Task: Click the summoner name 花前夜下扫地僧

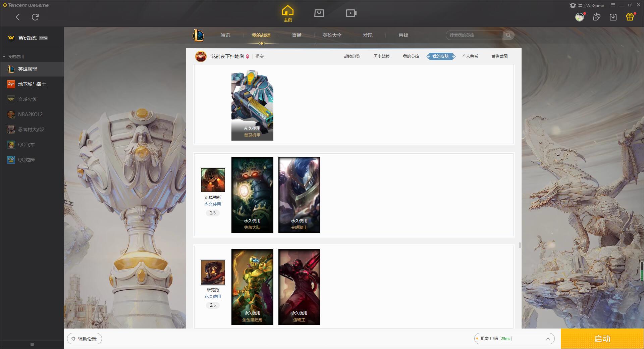Action: (227, 56)
